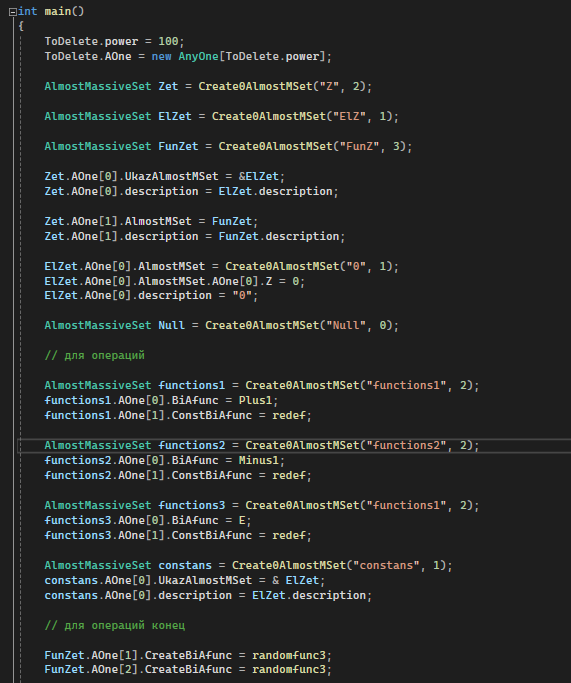Screen dimensions: 571x683
Task: Click the Null variable declaration name
Action: pyautogui.click(x=171, y=325)
